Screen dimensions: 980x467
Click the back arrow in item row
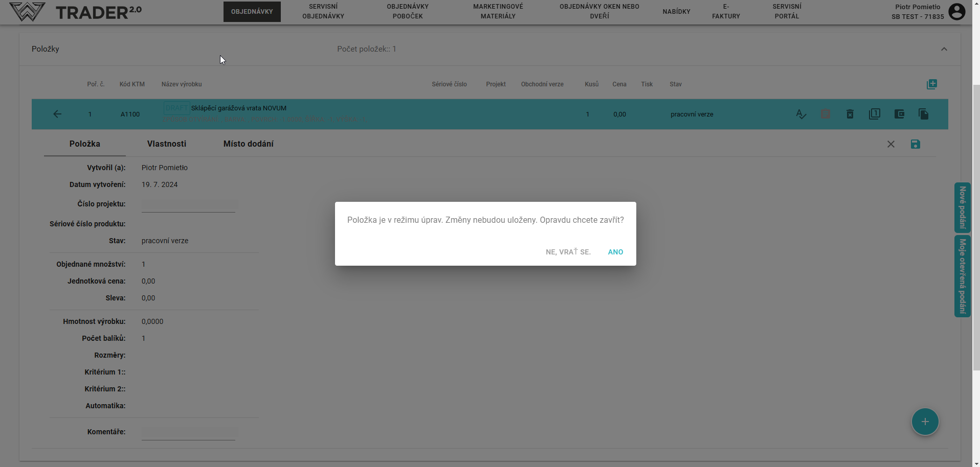coord(57,114)
